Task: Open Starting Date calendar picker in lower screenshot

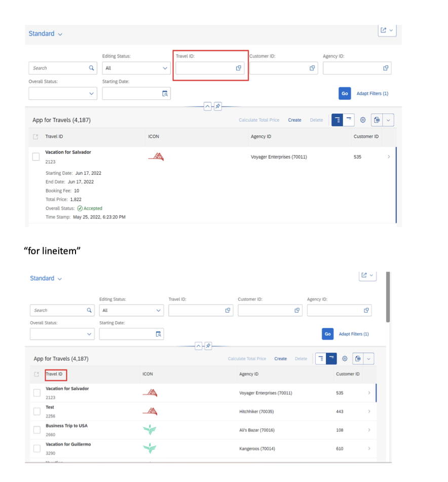Action: (159, 334)
